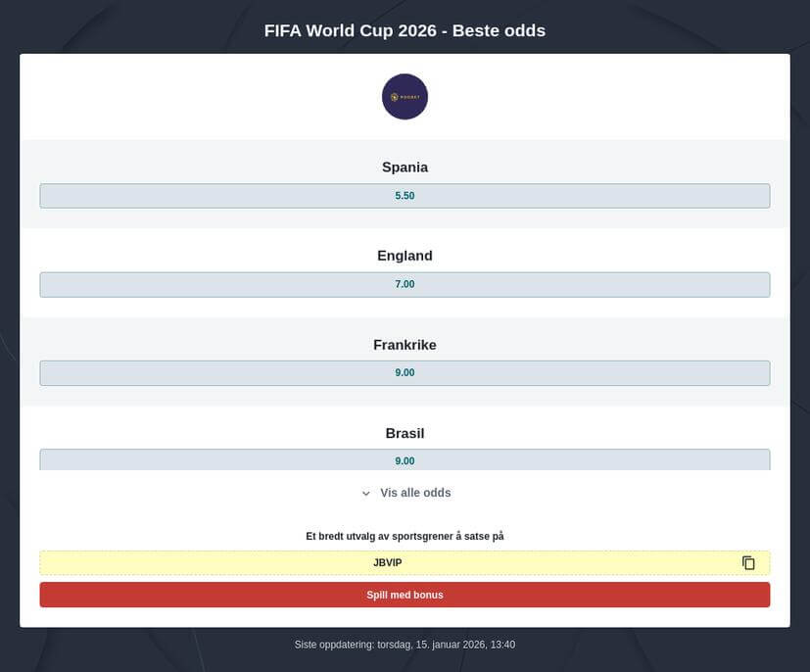Click the England odds bar showing 7.00
810x672 pixels.
click(x=405, y=284)
